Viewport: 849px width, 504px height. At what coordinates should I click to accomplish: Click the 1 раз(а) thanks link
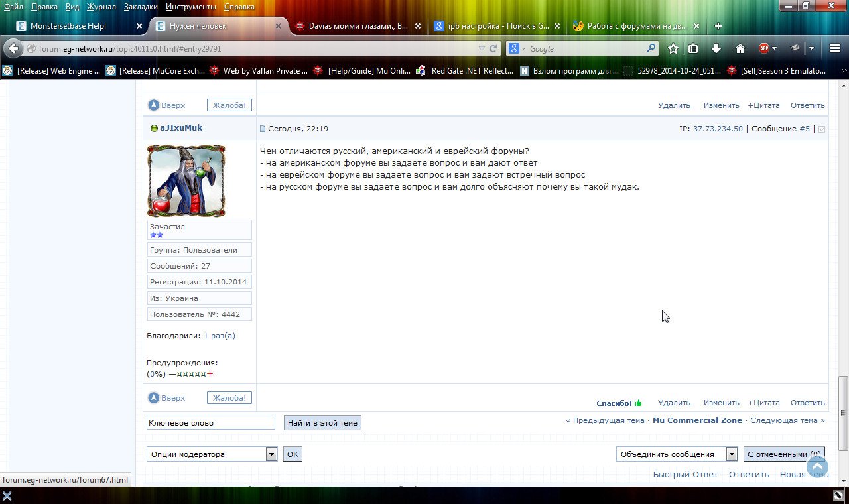[220, 336]
